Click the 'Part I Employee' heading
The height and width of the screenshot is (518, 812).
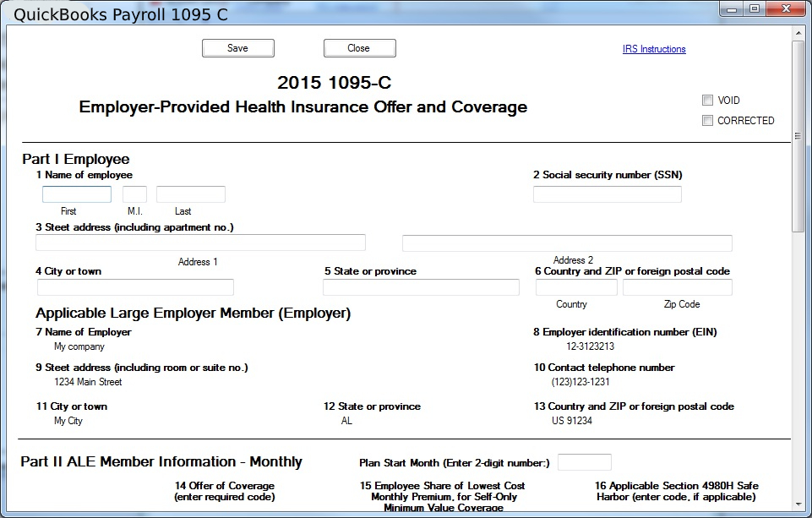75,159
